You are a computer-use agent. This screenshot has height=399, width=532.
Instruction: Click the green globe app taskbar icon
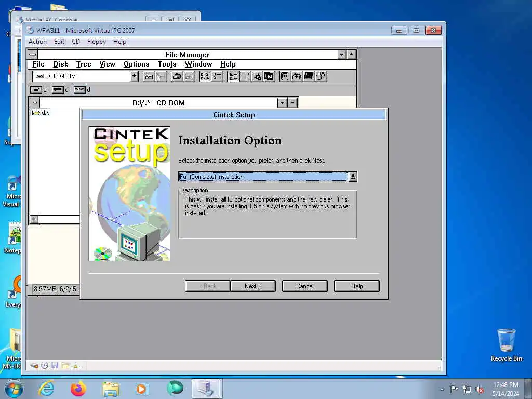tap(175, 389)
